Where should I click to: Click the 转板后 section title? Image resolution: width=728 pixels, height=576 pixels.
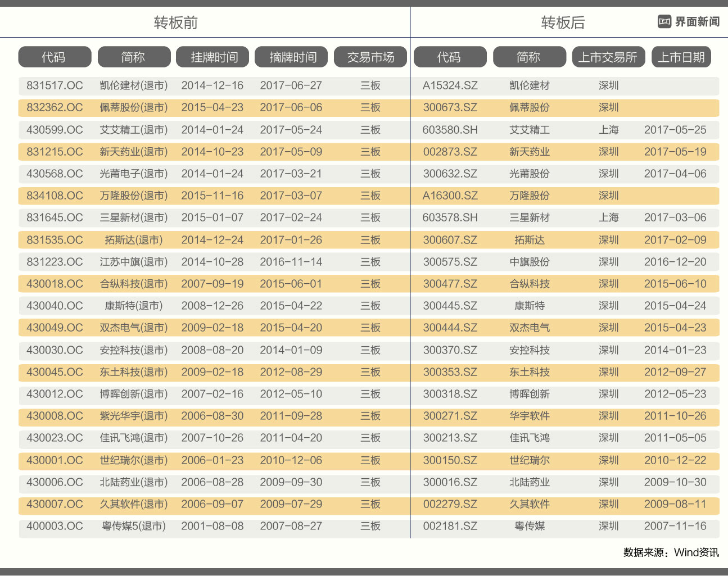[x=563, y=22]
